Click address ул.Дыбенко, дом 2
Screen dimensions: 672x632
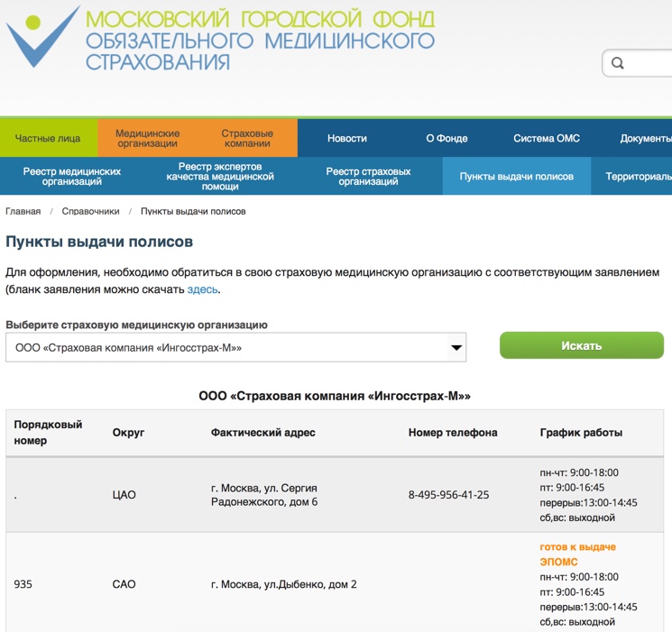coord(284,584)
